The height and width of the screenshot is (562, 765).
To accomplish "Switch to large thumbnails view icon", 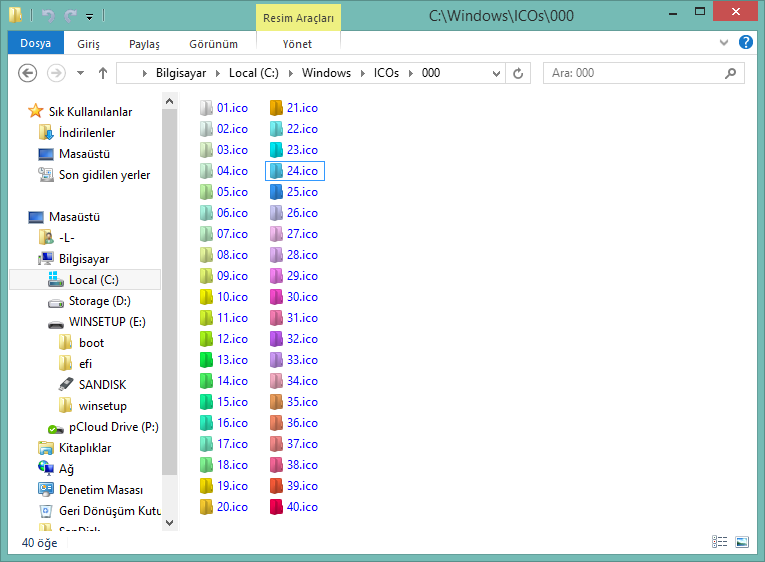I will pos(742,542).
